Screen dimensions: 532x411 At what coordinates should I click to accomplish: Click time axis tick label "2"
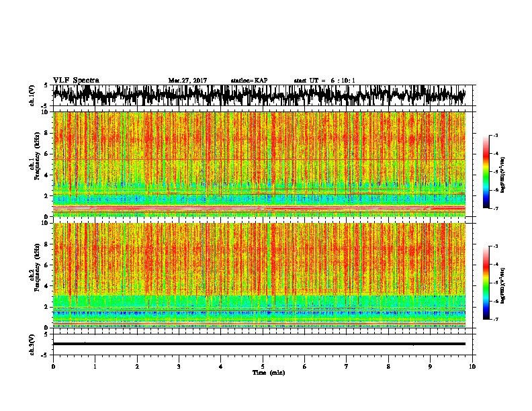tap(137, 367)
